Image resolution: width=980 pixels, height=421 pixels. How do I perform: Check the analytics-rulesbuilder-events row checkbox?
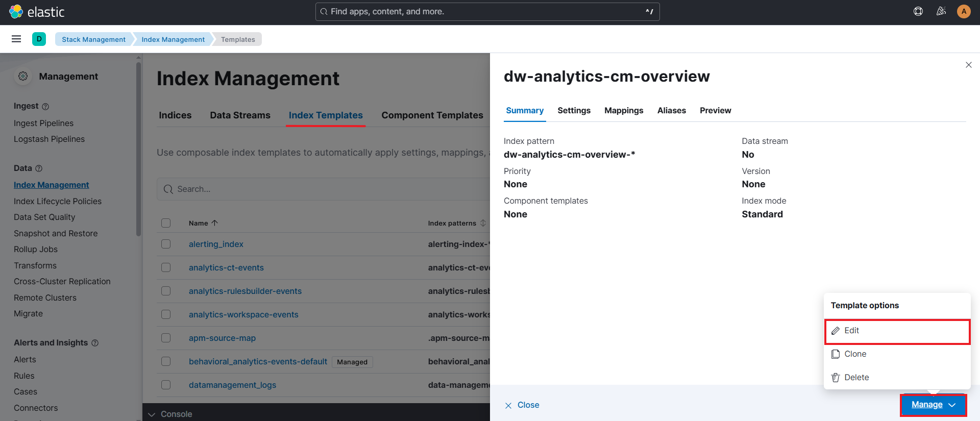(166, 291)
